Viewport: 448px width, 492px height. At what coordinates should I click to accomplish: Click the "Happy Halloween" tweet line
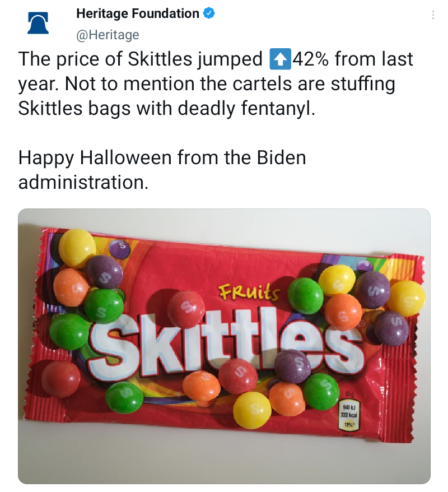click(x=162, y=157)
